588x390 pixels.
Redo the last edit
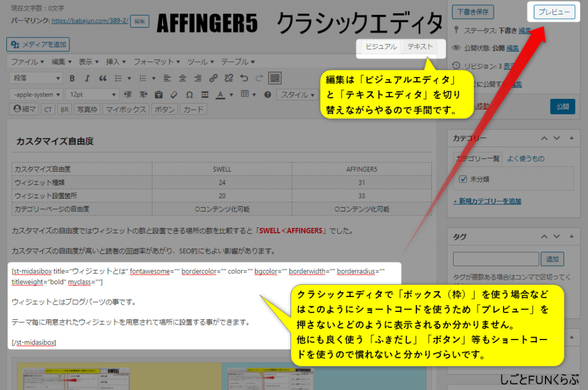[260, 78]
